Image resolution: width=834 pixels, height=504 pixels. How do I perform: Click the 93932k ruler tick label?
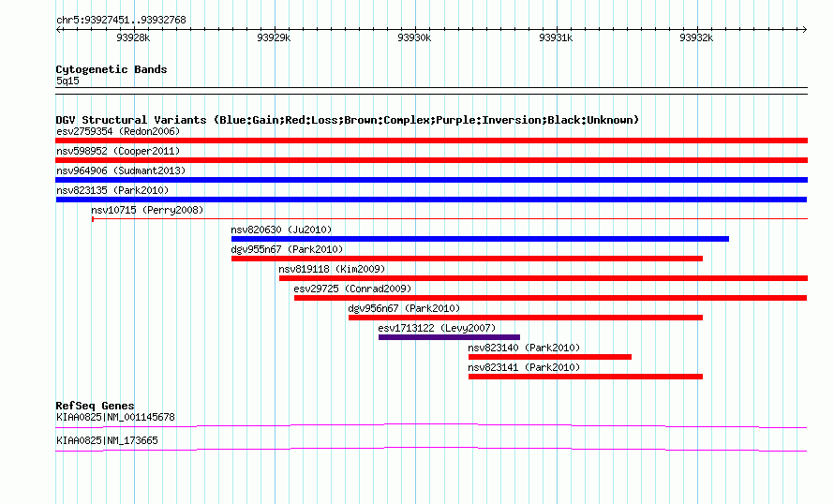(x=696, y=37)
